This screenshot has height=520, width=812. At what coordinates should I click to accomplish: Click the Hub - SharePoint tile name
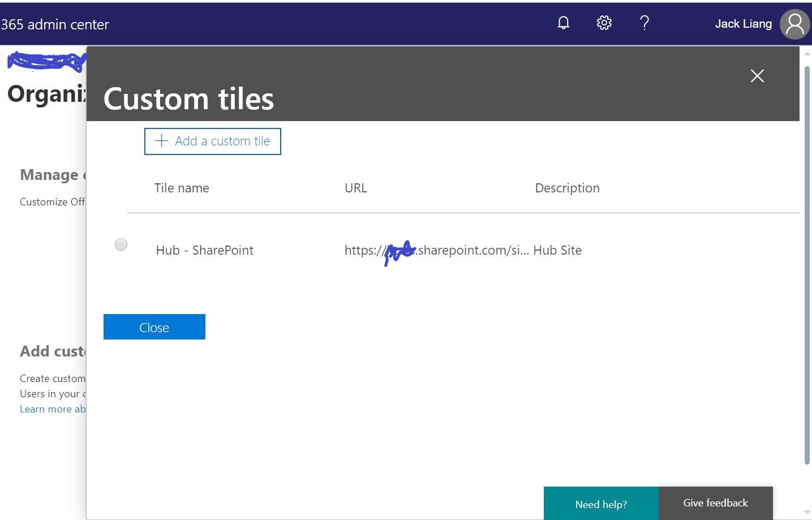pos(205,250)
